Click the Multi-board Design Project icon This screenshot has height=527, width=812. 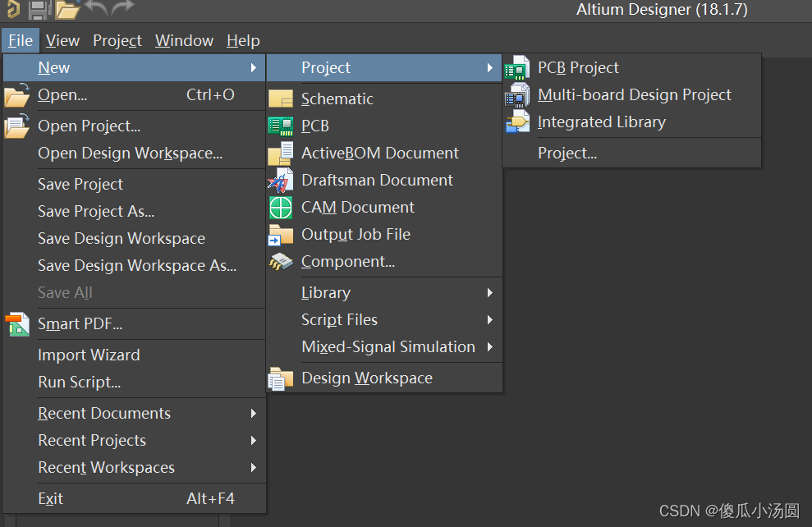516,94
